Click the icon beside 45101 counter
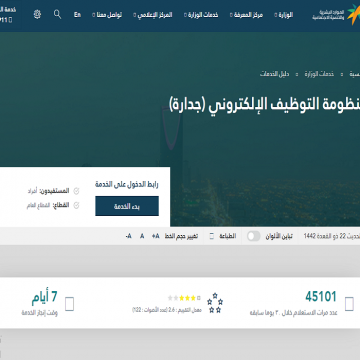This screenshot has height=360, width=360. 349,304
